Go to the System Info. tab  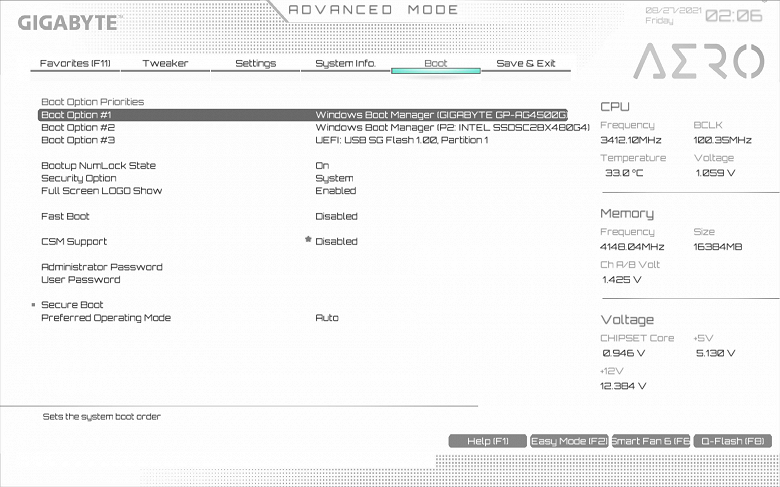pyautogui.click(x=345, y=64)
